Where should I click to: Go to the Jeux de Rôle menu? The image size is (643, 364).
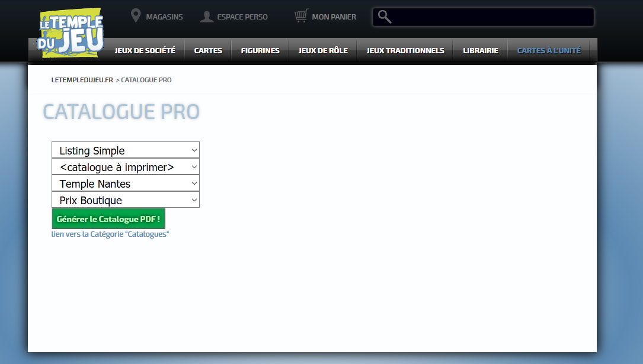323,51
